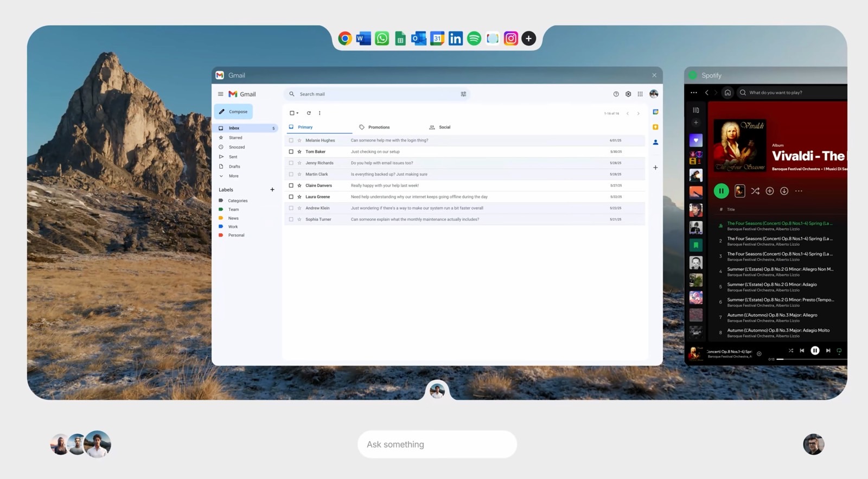Viewport: 868px width, 479px height.
Task: Open Instagram icon in the dock
Action: [x=510, y=39]
